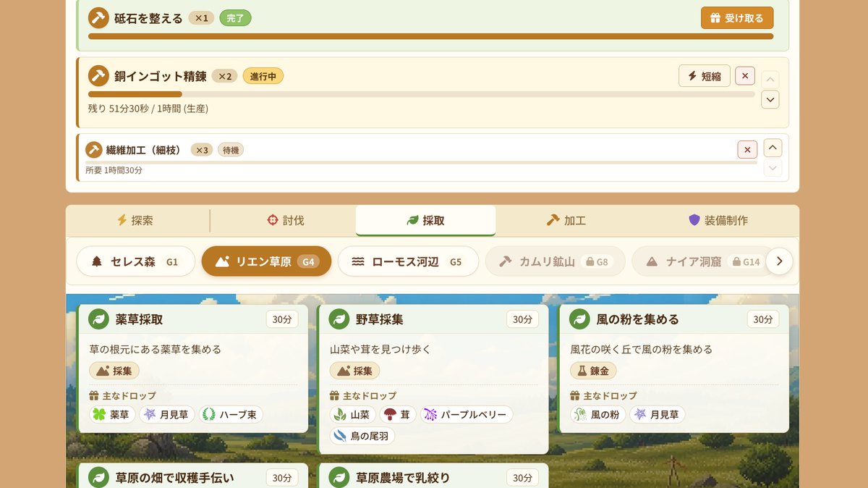Cancel the 銅インゴット精錬 task
The image size is (868, 488).
745,76
